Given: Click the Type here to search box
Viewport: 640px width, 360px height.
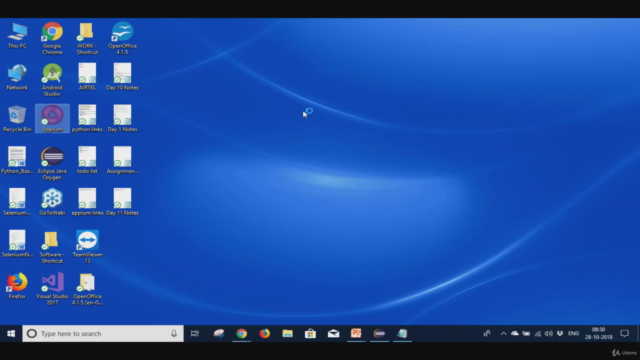Looking at the screenshot, I should [103, 333].
